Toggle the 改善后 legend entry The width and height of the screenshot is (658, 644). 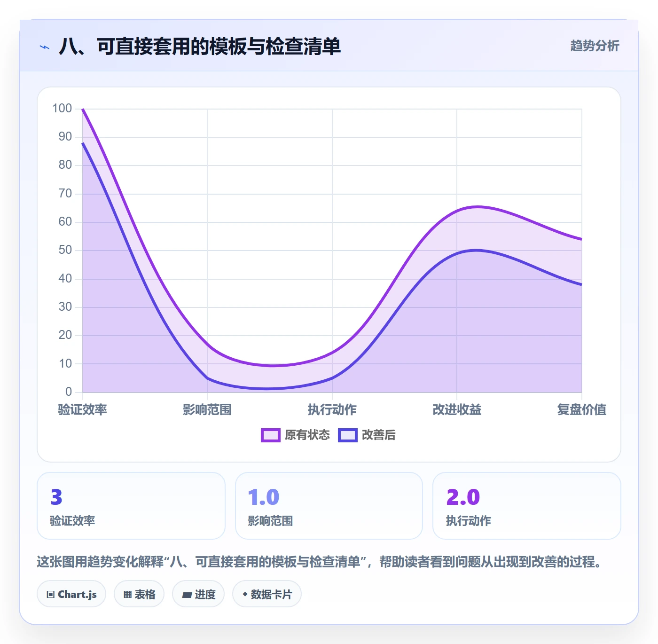367,435
